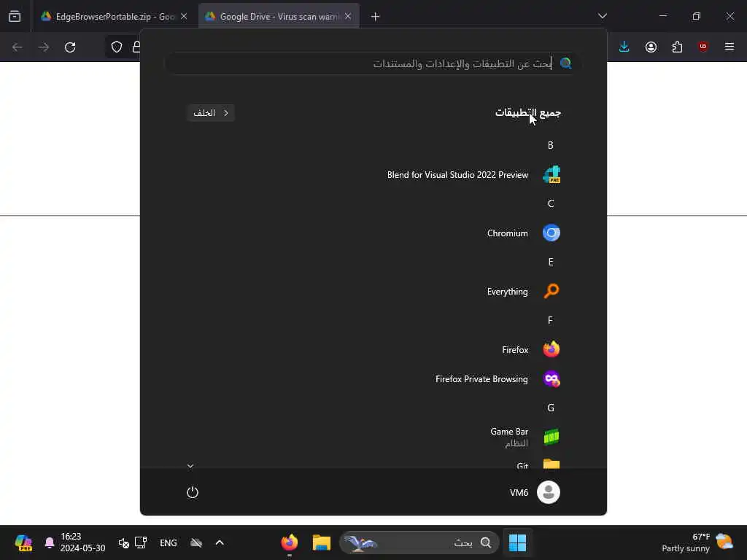Launch Firefox from all apps list
The width and height of the screenshot is (747, 560).
click(x=531, y=349)
